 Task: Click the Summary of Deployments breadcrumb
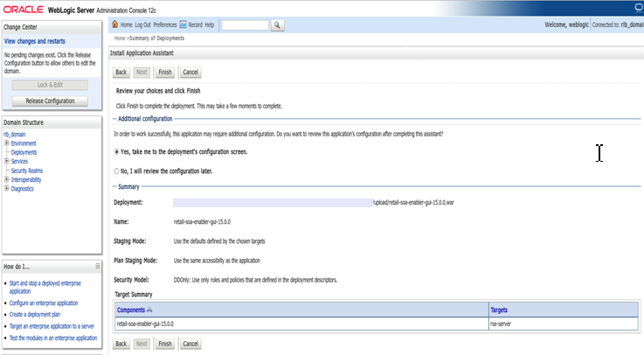157,38
